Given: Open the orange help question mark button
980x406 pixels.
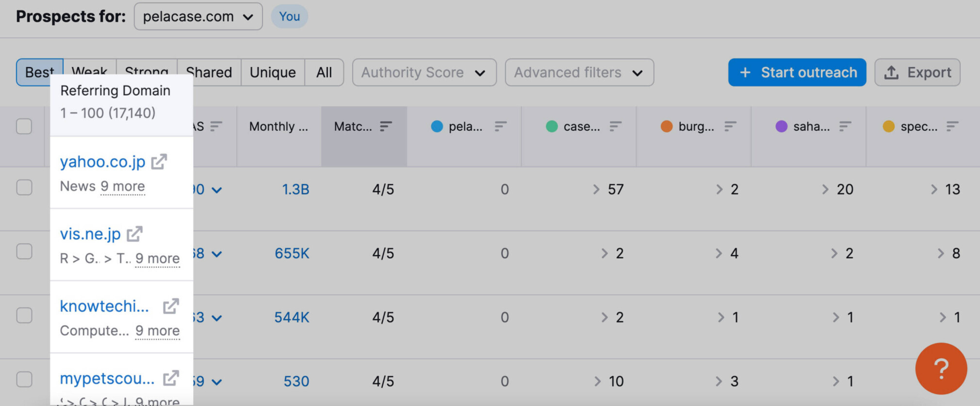Looking at the screenshot, I should pos(941,369).
